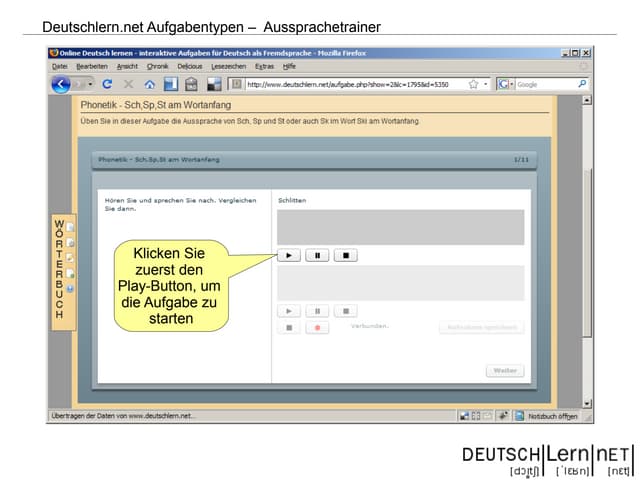
Task: Stop your own recording playback
Action: (x=346, y=311)
